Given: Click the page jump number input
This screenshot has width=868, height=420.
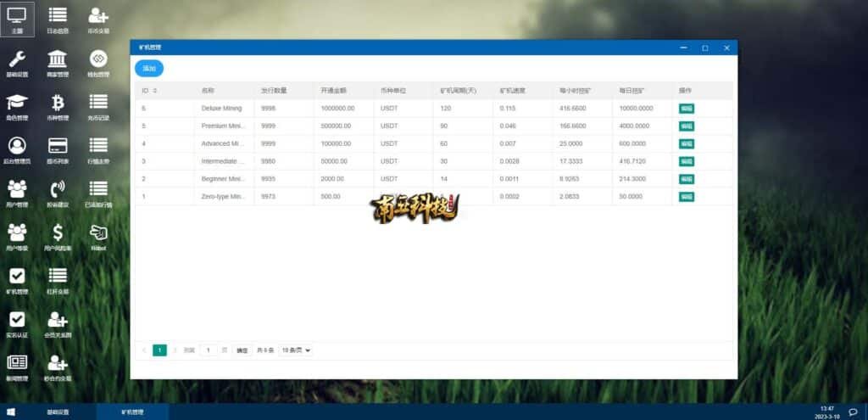Looking at the screenshot, I should (209, 350).
